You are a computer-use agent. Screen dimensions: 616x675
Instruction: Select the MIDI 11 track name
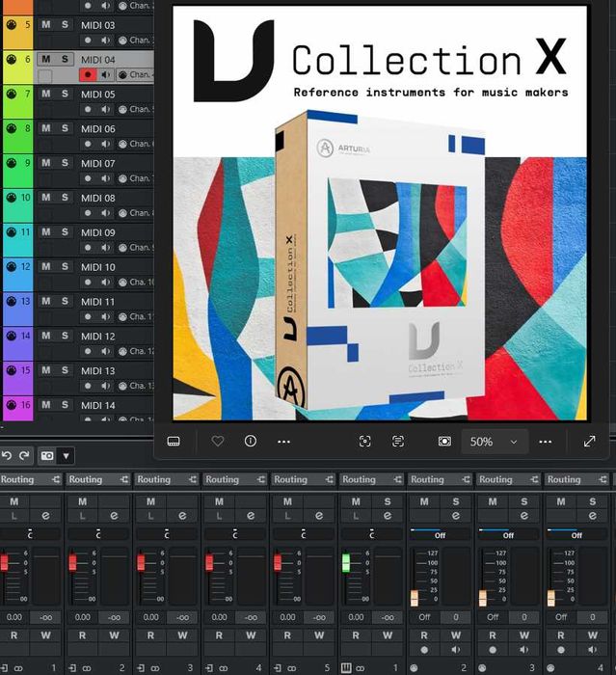pos(98,302)
